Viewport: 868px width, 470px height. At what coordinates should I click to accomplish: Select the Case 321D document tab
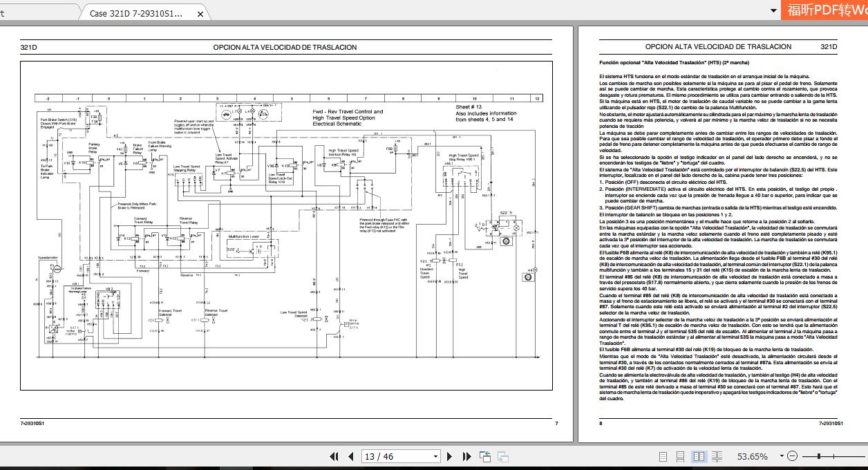137,13
